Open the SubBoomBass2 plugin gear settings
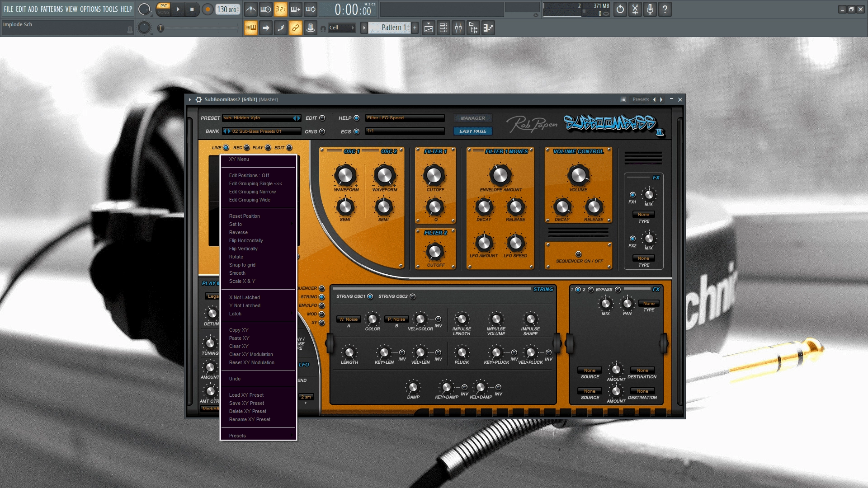 click(x=198, y=99)
